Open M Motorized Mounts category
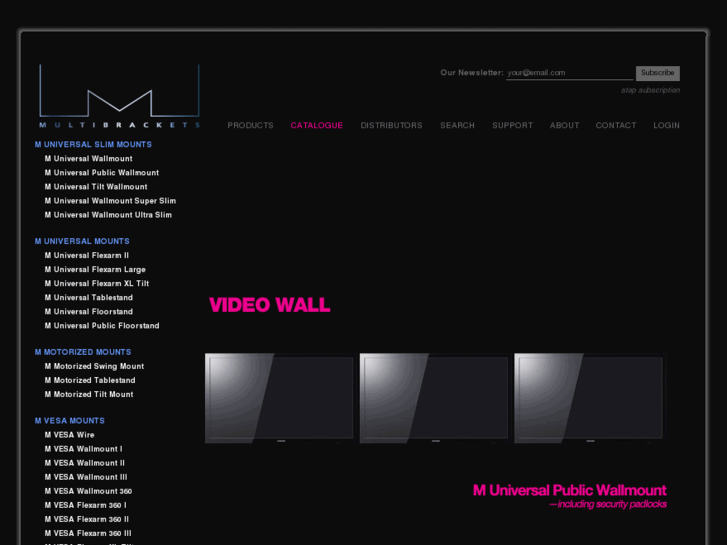 point(83,352)
